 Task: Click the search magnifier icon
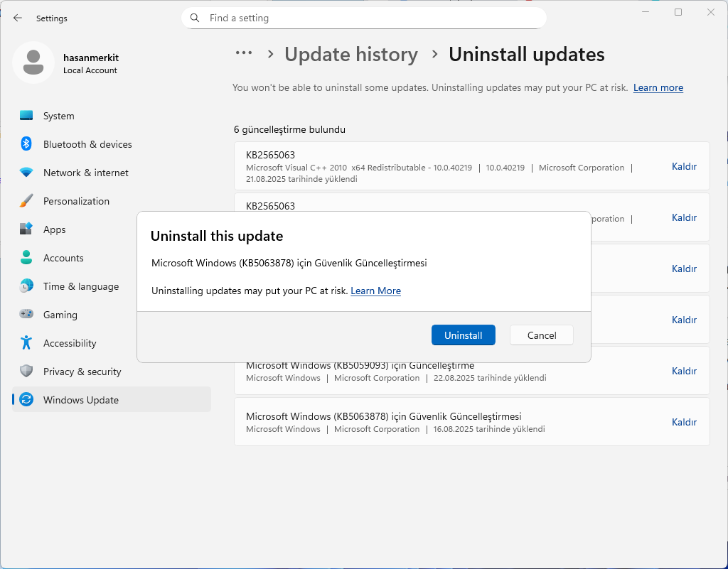(x=195, y=18)
